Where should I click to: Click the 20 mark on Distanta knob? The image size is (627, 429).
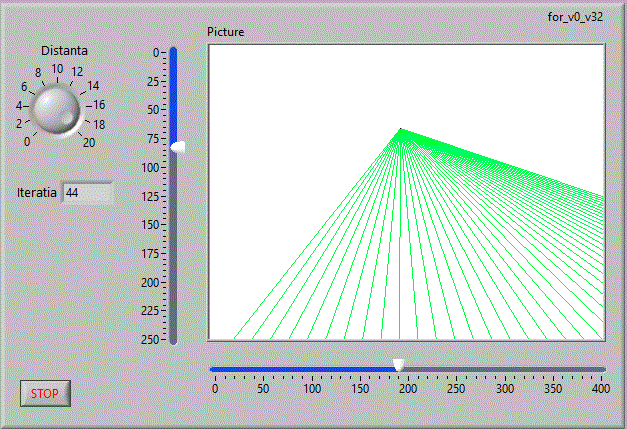[89, 142]
